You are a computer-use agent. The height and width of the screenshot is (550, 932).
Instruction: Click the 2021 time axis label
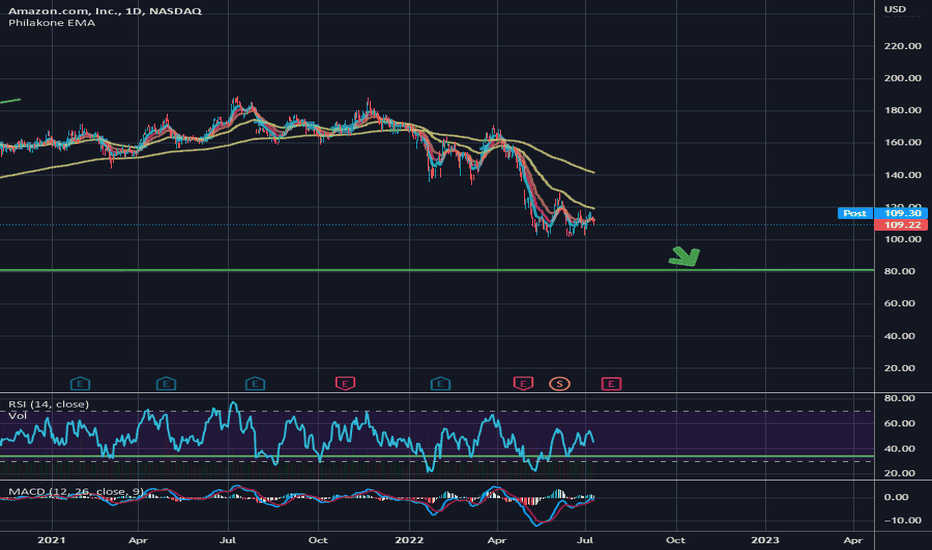pos(52,540)
